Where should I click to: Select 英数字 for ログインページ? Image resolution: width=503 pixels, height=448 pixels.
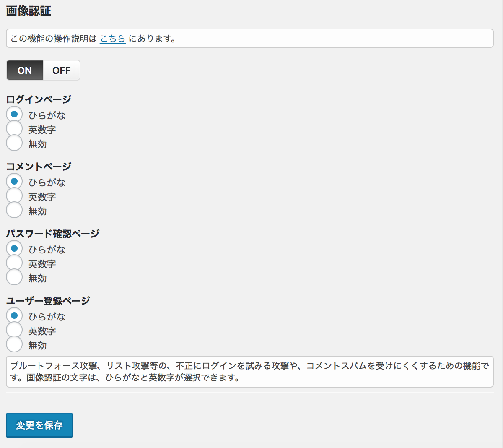point(14,129)
